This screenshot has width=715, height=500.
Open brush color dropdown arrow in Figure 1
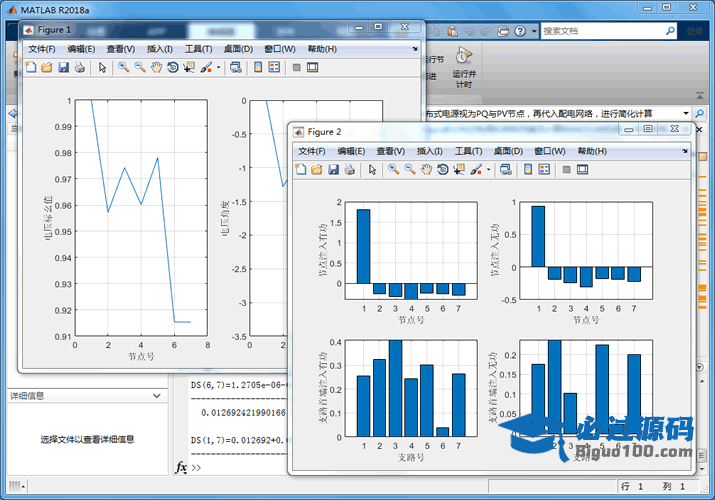coord(218,68)
